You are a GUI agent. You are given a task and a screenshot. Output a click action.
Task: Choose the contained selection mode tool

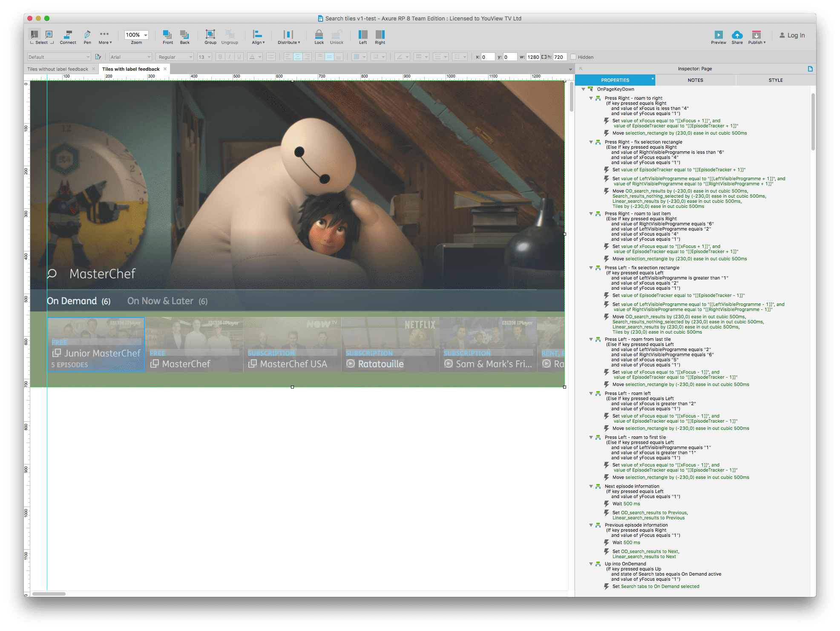tap(49, 34)
